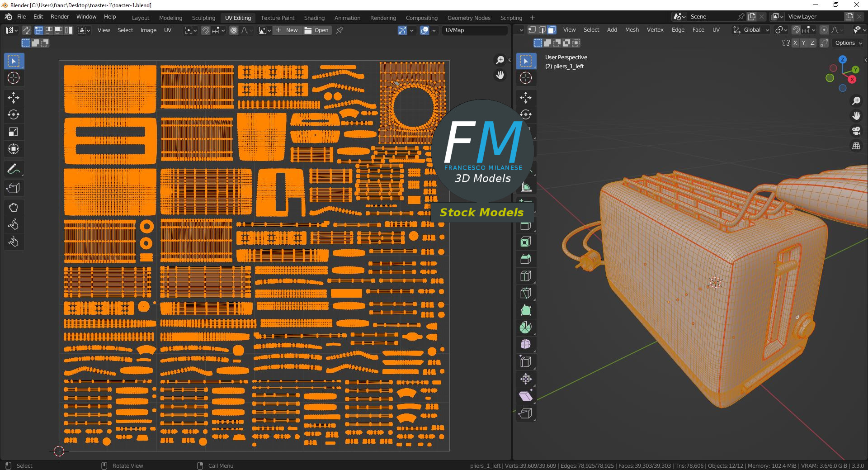
Task: Open the Render menu
Action: 60,17
